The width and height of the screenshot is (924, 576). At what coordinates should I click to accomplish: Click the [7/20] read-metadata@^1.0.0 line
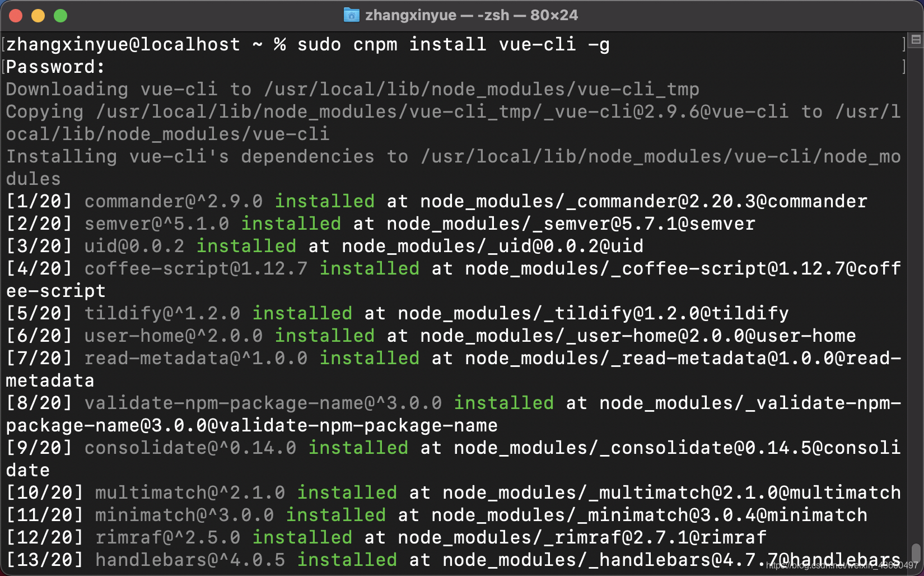click(454, 369)
